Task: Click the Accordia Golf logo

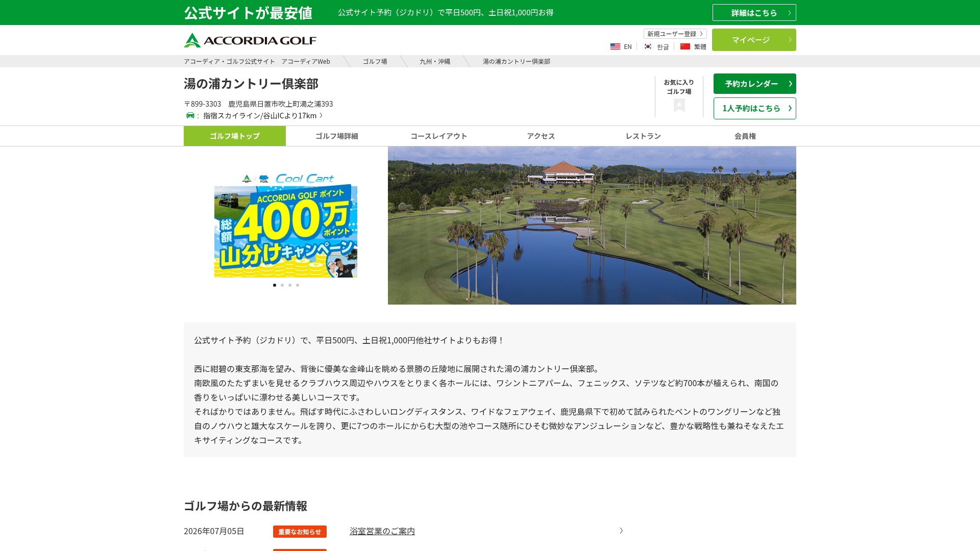Action: pos(250,40)
